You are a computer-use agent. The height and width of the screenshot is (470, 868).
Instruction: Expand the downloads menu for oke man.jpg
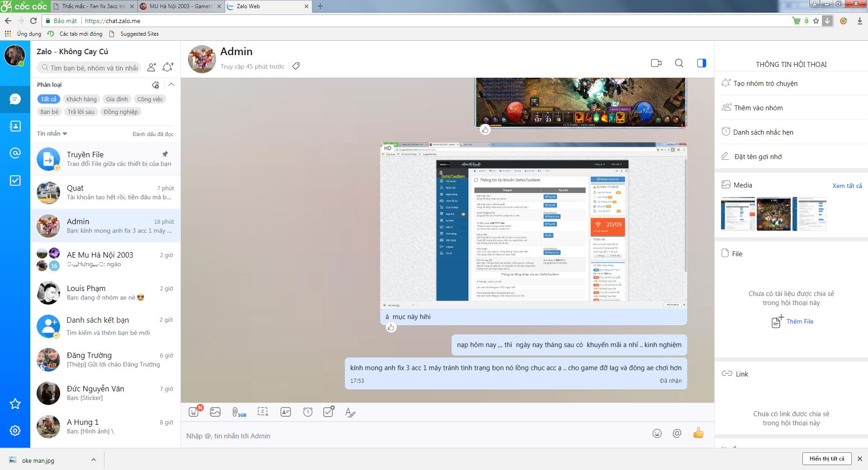pyautogui.click(x=94, y=460)
